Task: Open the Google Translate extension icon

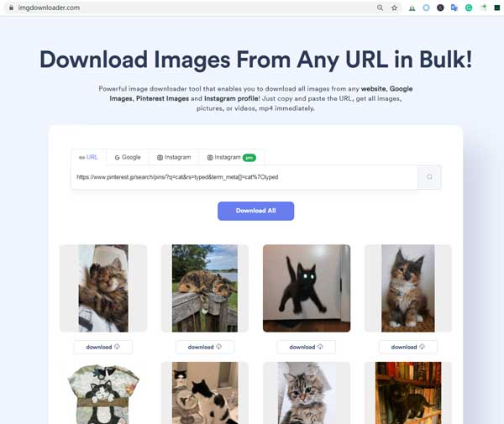Action: tap(454, 8)
